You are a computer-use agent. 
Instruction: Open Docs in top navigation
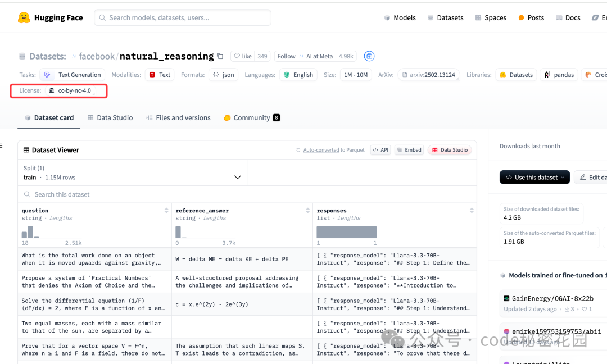pyautogui.click(x=568, y=18)
